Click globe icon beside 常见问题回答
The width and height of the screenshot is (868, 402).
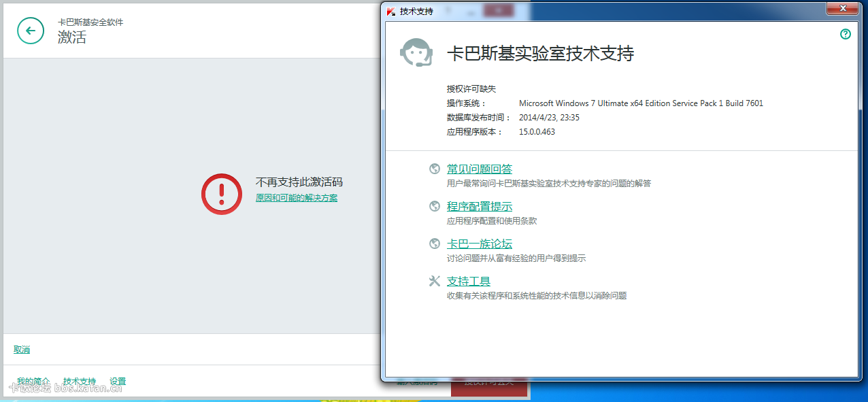pyautogui.click(x=435, y=169)
